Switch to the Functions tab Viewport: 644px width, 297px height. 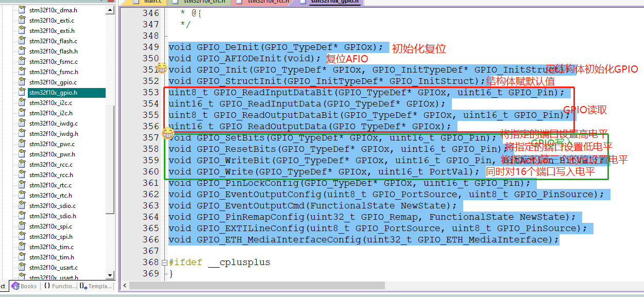point(60,286)
